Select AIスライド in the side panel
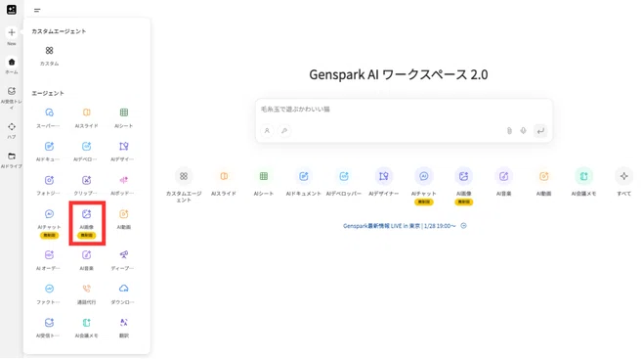Screen dimensions: 644x359 pos(87,117)
